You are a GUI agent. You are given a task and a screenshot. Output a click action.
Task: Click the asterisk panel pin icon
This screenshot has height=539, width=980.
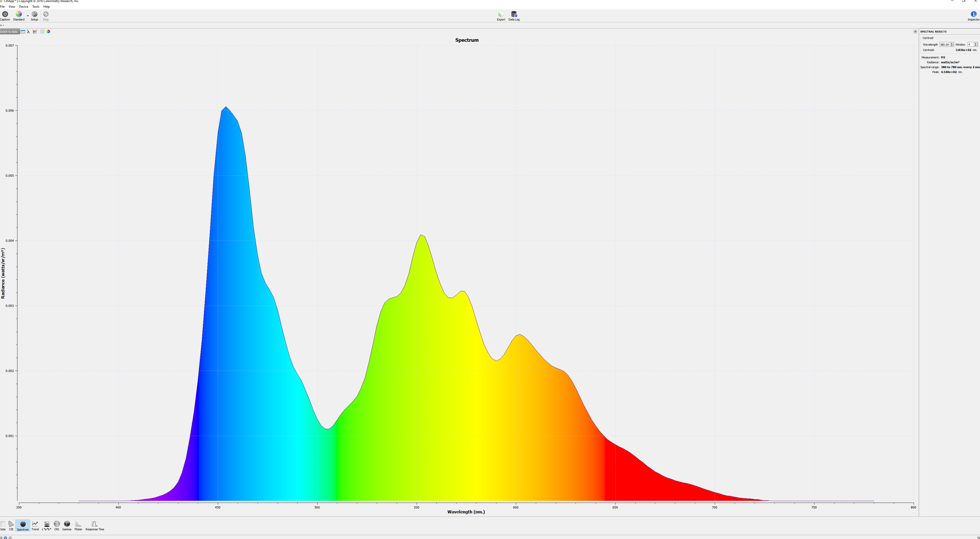915,32
